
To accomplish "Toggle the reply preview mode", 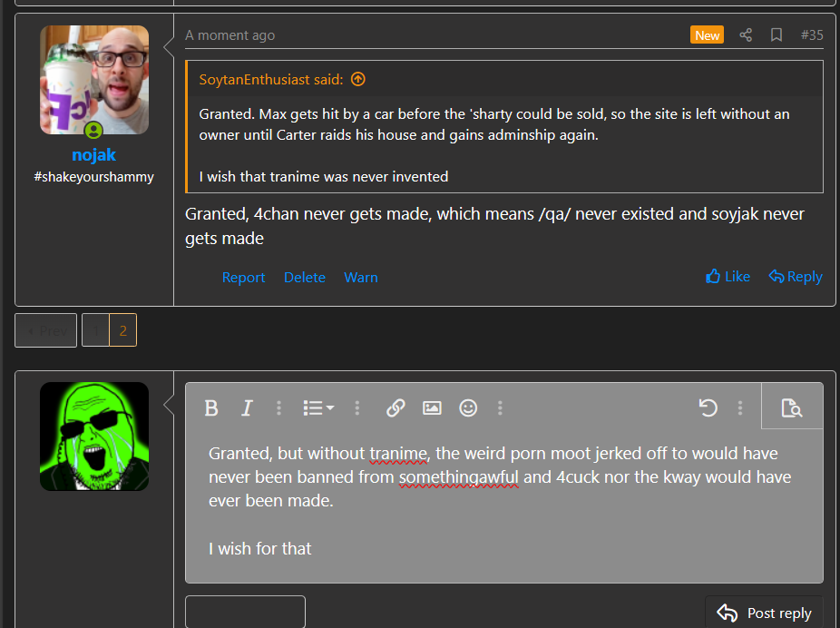I will [791, 408].
